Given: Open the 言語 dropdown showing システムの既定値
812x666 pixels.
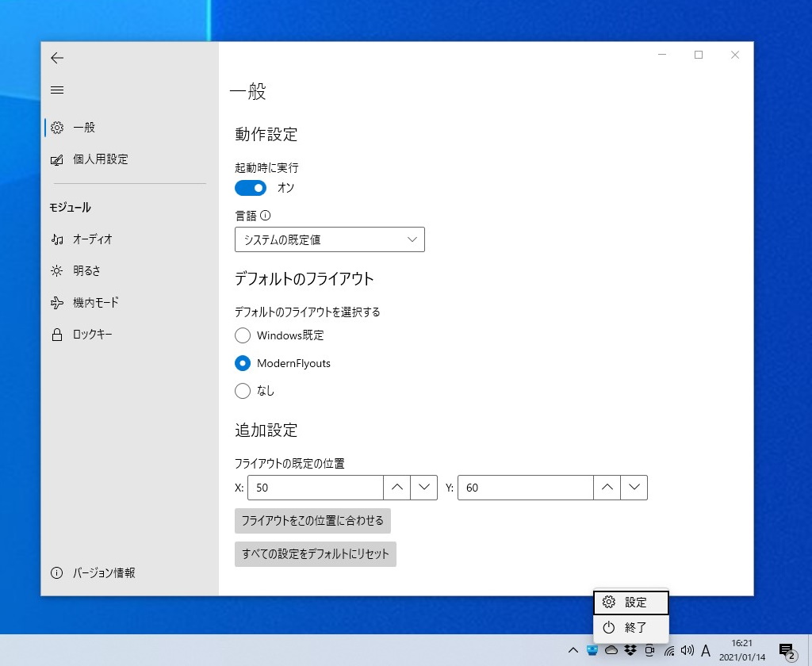Looking at the screenshot, I should coord(329,239).
